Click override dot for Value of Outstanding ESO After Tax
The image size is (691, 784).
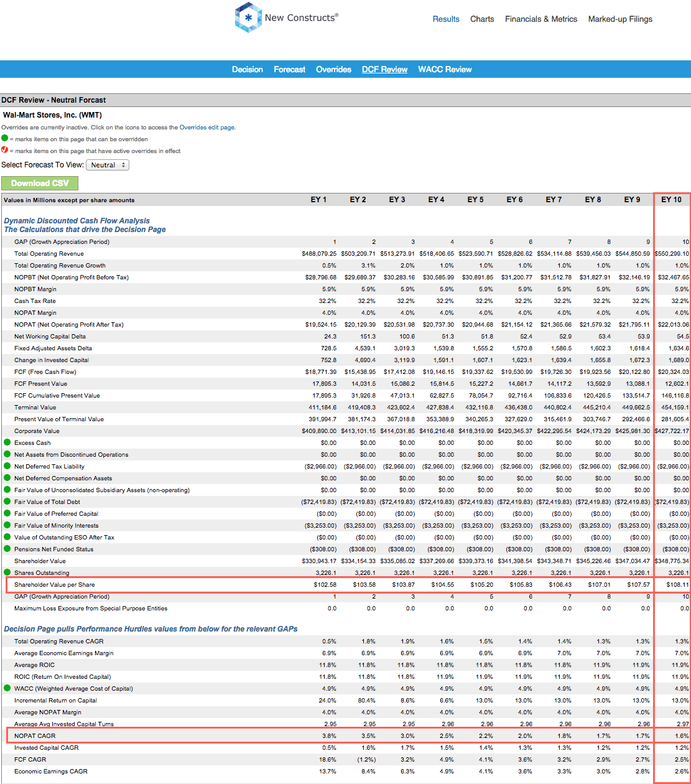pyautogui.click(x=7, y=537)
